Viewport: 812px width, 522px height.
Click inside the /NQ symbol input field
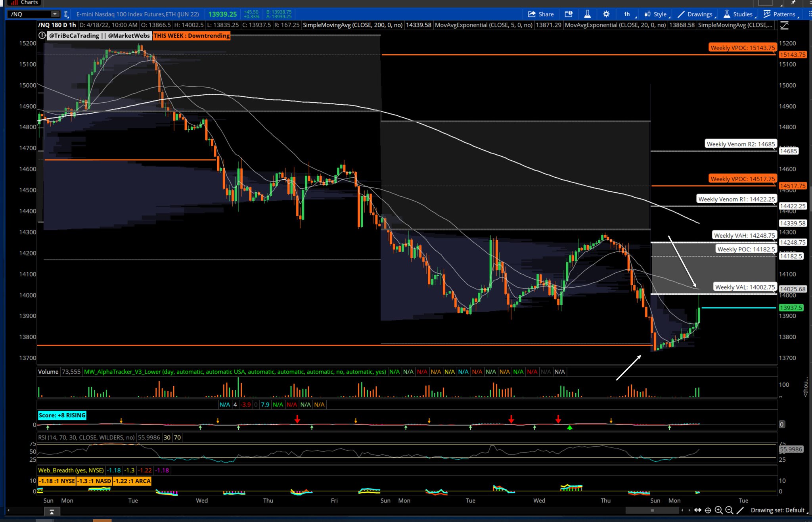pos(26,14)
